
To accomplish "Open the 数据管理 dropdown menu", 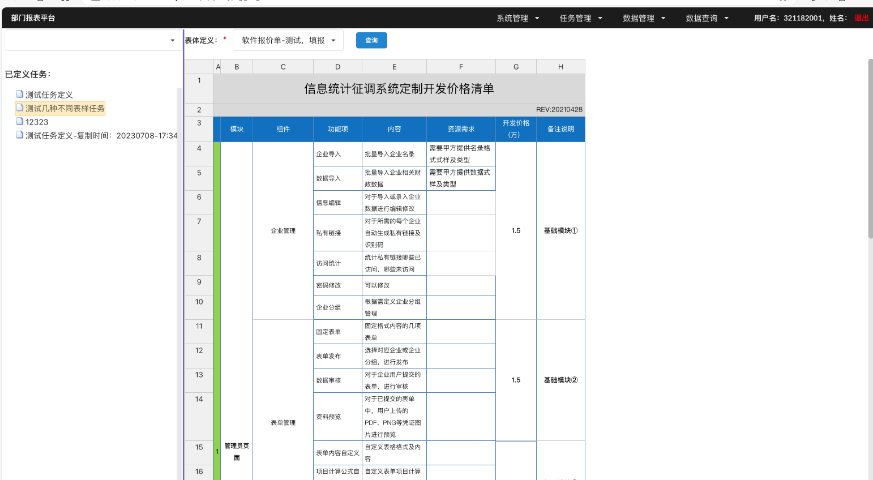I will (x=644, y=18).
